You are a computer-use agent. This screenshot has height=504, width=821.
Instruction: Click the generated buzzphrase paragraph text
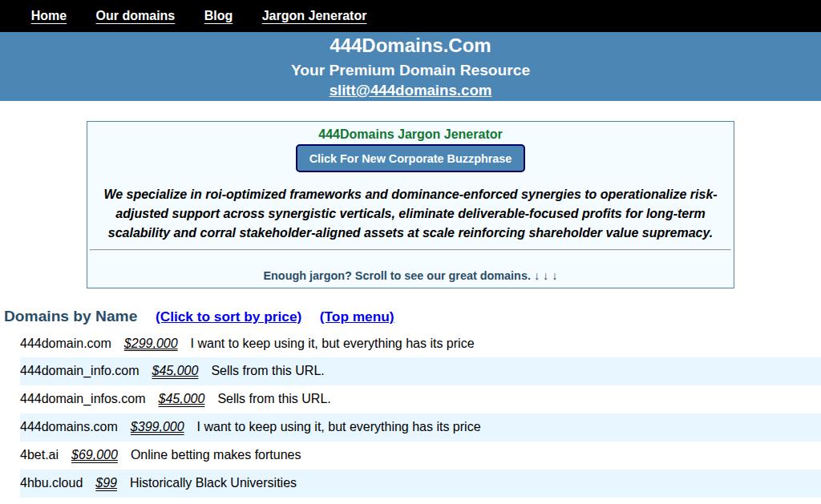click(410, 214)
